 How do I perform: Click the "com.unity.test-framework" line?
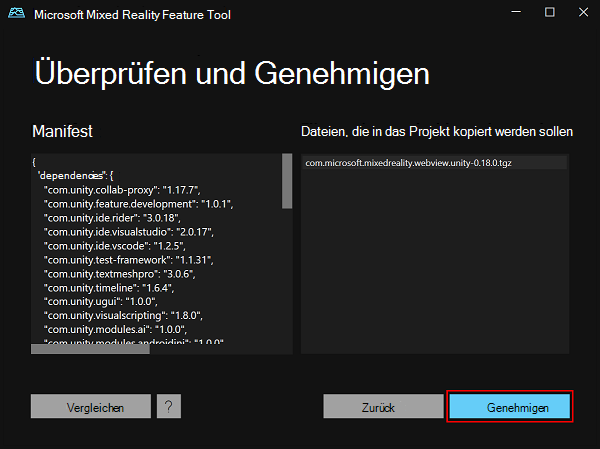point(129,260)
